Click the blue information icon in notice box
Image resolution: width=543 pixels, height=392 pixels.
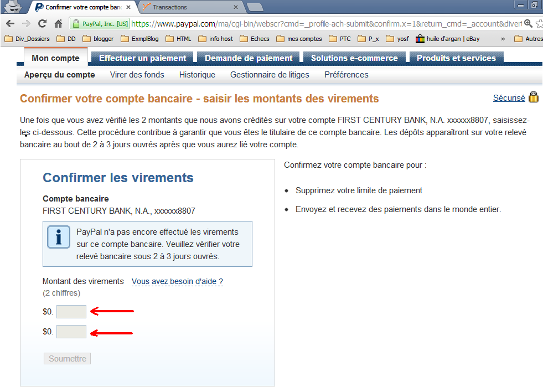pyautogui.click(x=59, y=237)
